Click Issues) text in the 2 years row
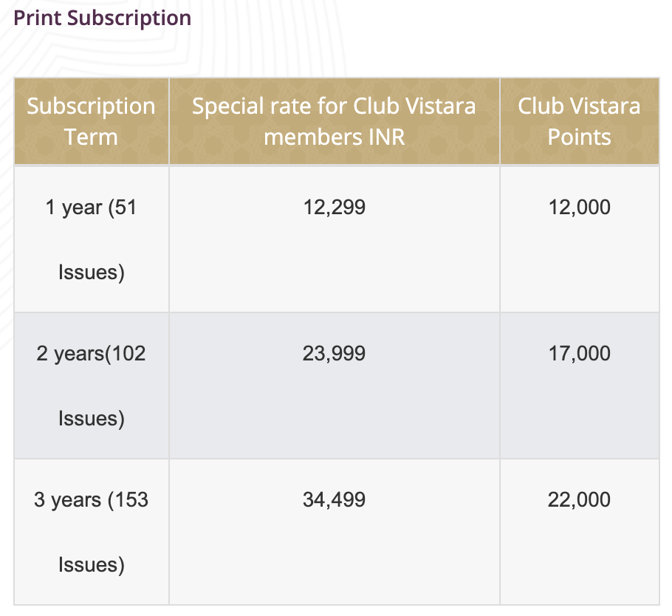The height and width of the screenshot is (616, 672). (x=92, y=418)
